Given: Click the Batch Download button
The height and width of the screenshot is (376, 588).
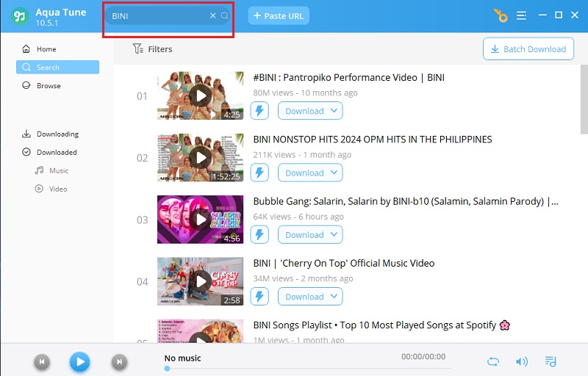Looking at the screenshot, I should click(528, 48).
